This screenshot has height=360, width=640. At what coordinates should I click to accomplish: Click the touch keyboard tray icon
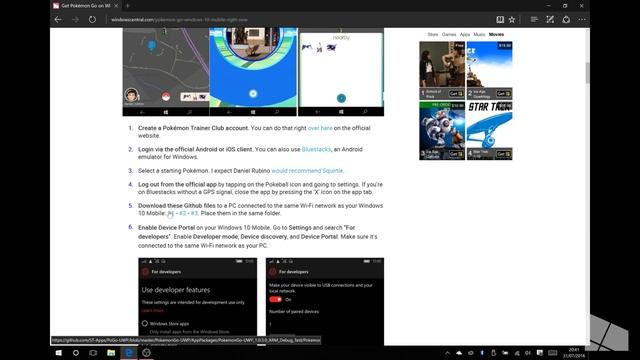553,353
